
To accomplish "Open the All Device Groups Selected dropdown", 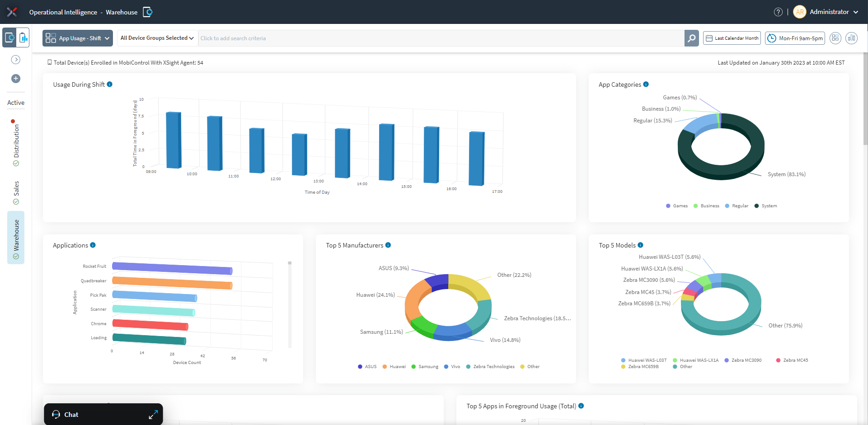I will point(156,38).
